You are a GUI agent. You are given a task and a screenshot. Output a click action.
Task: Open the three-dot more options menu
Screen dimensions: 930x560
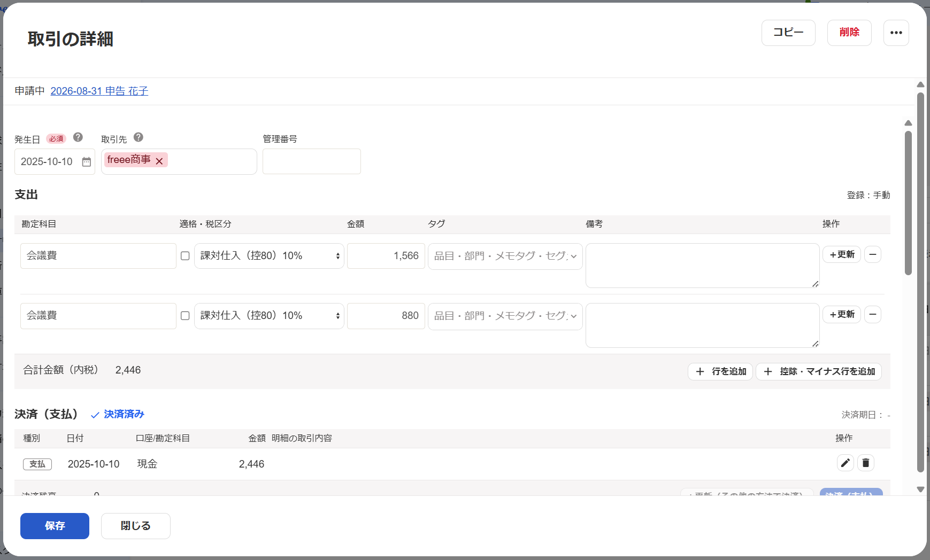[x=896, y=33]
